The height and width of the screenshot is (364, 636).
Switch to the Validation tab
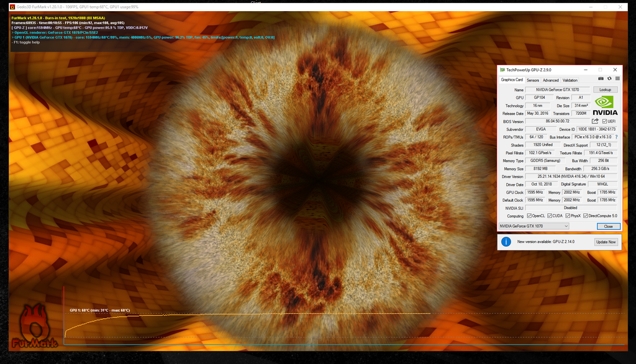[570, 80]
